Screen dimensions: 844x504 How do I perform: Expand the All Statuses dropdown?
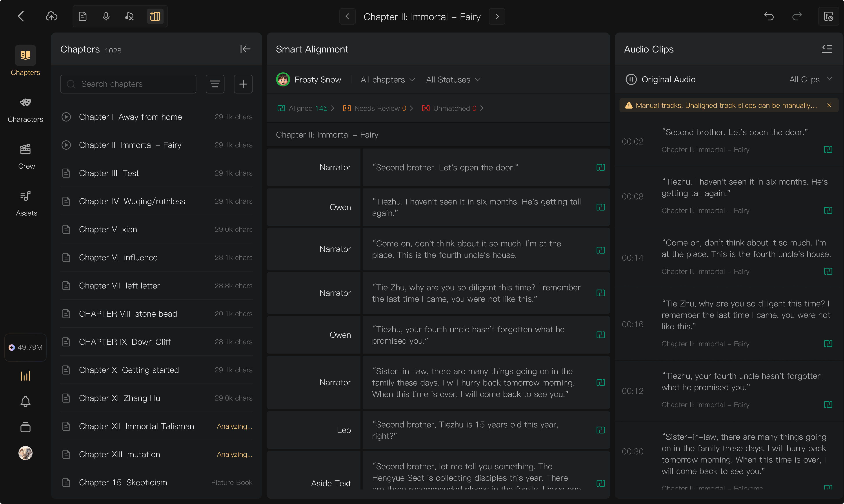(453, 80)
